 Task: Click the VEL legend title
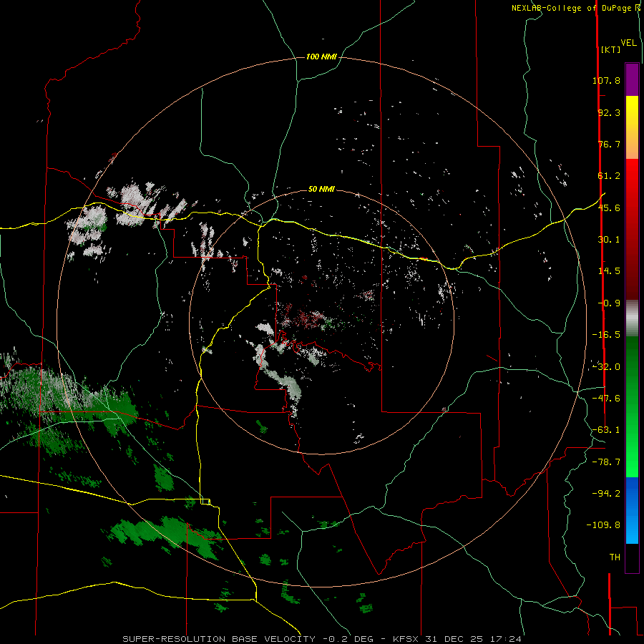click(x=628, y=43)
